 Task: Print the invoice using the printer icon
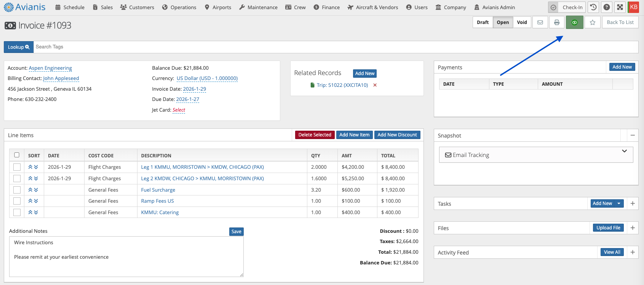tap(557, 22)
